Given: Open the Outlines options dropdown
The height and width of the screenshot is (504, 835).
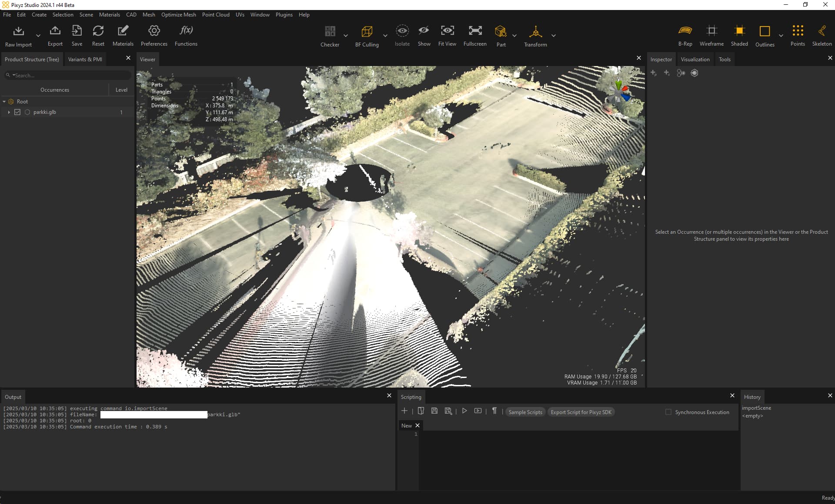Looking at the screenshot, I should pyautogui.click(x=781, y=36).
